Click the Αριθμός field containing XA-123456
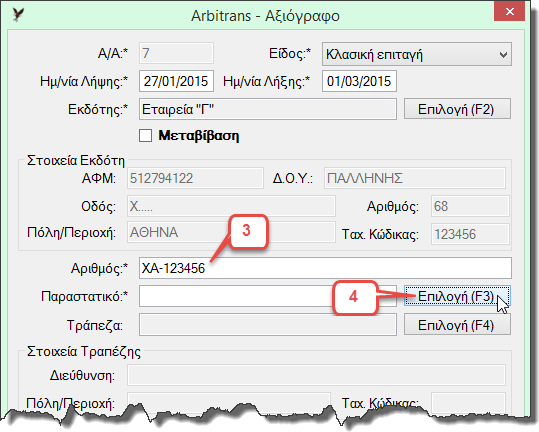Screen dimensions: 539x432 point(325,268)
